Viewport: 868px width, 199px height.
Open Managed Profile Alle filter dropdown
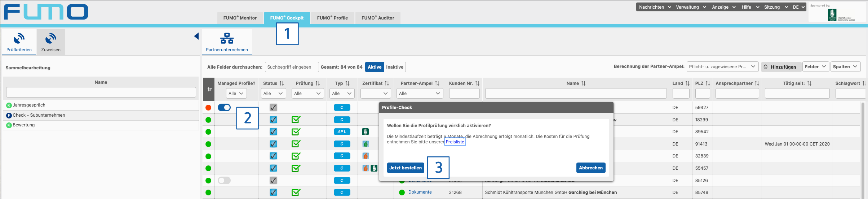236,94
